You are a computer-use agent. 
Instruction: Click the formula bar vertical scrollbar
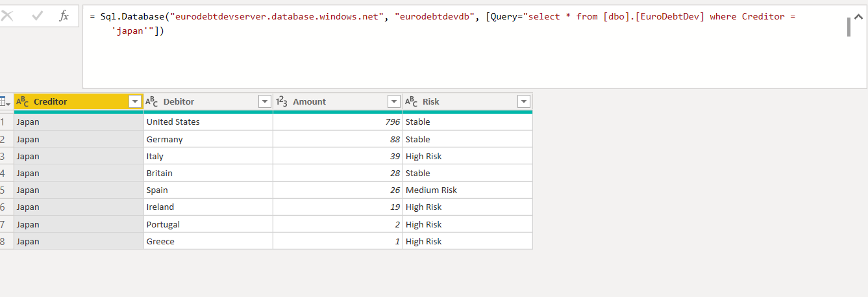849,27
